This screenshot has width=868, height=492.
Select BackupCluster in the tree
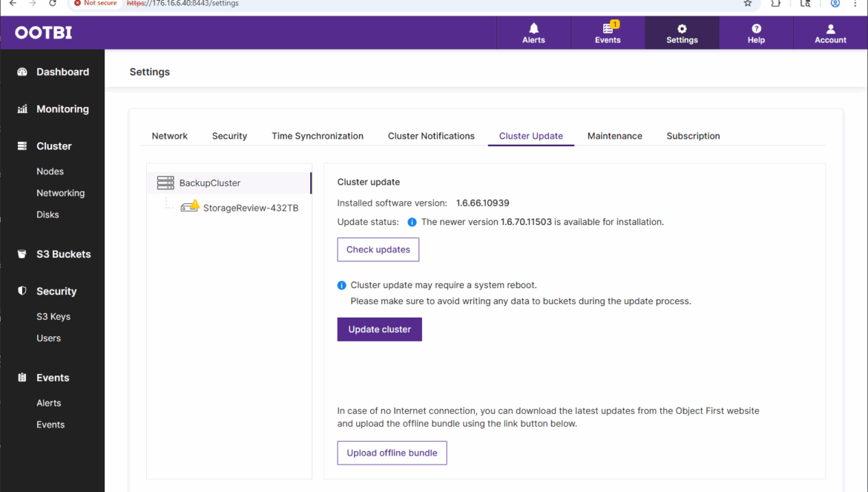(x=229, y=183)
